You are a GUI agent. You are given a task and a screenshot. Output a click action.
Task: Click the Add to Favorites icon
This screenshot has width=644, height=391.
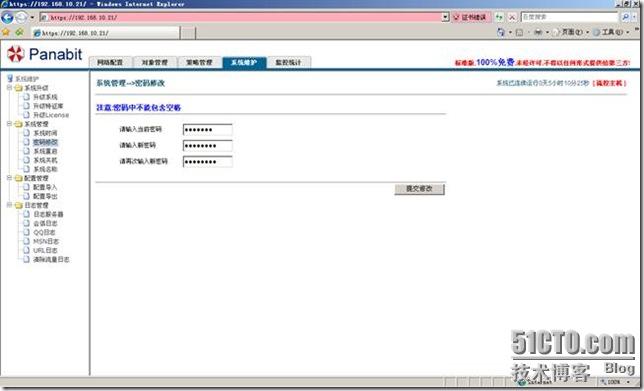tap(19, 32)
